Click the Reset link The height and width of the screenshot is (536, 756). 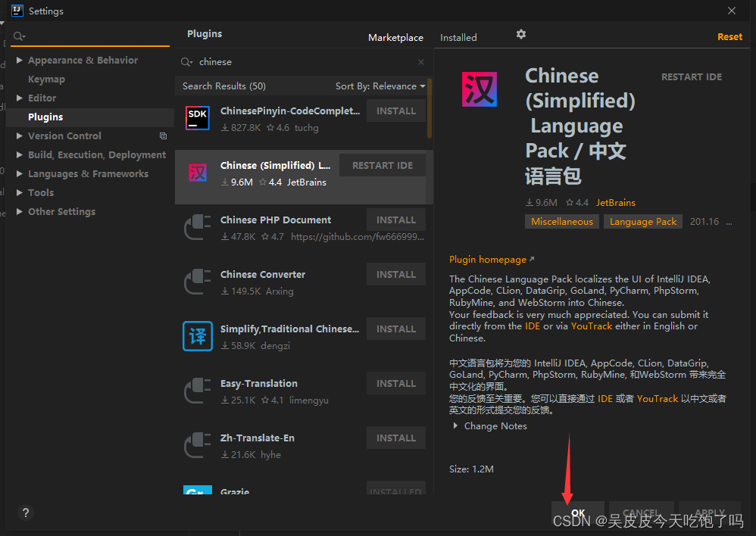pos(729,37)
